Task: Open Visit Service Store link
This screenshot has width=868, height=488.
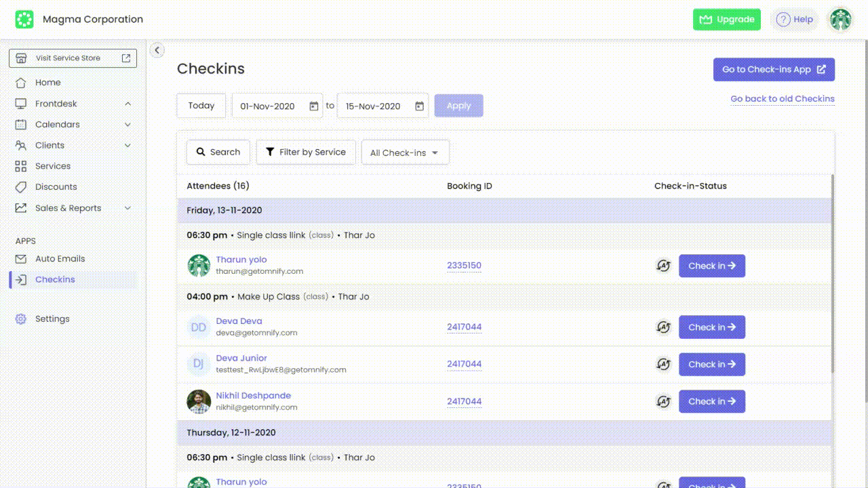Action: coord(73,58)
